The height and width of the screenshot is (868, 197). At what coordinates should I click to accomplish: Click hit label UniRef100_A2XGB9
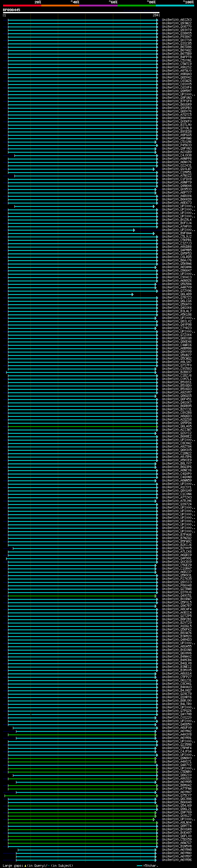click(x=177, y=152)
